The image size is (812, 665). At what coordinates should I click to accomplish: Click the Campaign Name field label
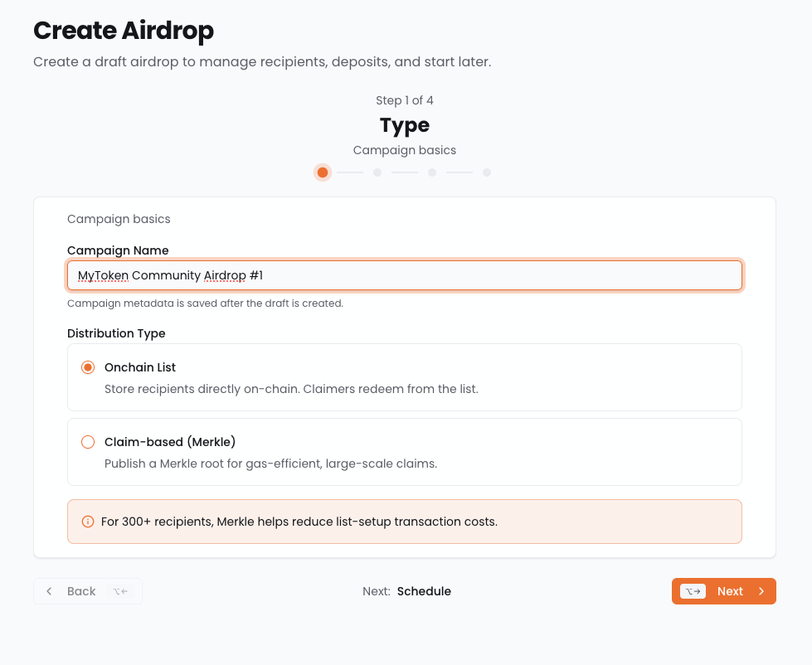[118, 250]
